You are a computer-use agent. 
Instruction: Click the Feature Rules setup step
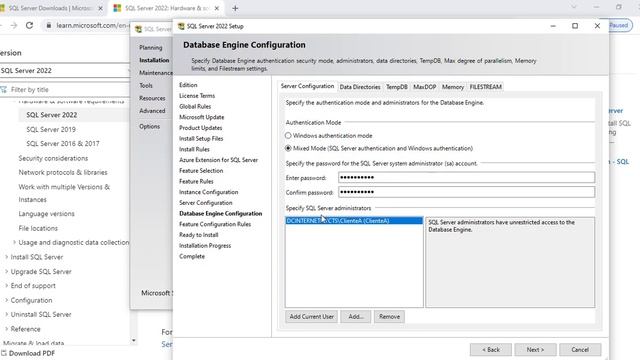(196, 181)
